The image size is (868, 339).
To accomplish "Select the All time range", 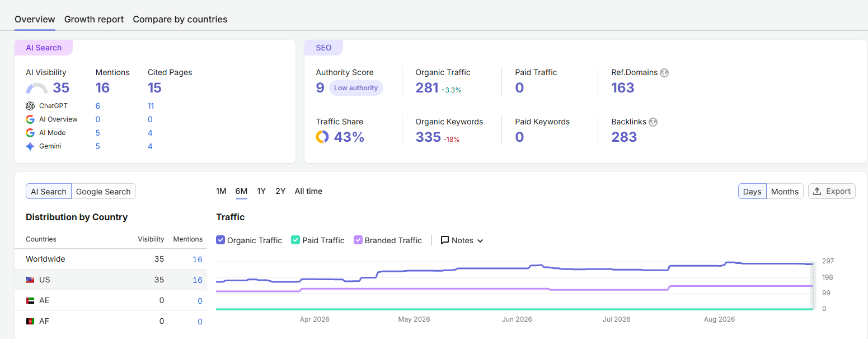I will tap(308, 191).
